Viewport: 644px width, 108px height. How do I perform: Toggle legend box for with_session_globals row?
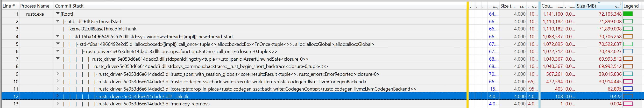tap(628, 74)
